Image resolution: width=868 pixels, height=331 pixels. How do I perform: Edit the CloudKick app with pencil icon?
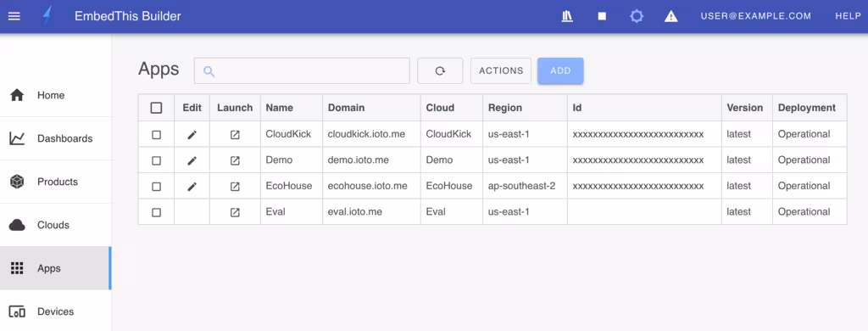(x=192, y=134)
